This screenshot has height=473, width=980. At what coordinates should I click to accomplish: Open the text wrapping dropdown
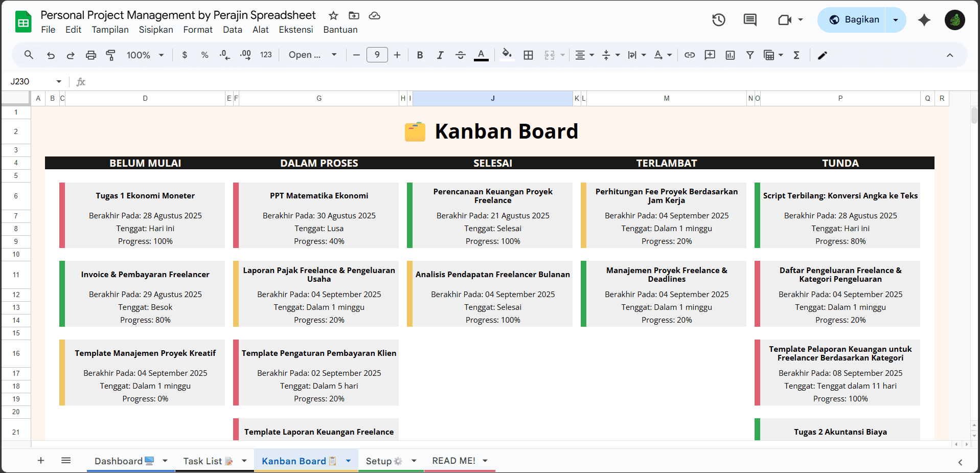(637, 55)
